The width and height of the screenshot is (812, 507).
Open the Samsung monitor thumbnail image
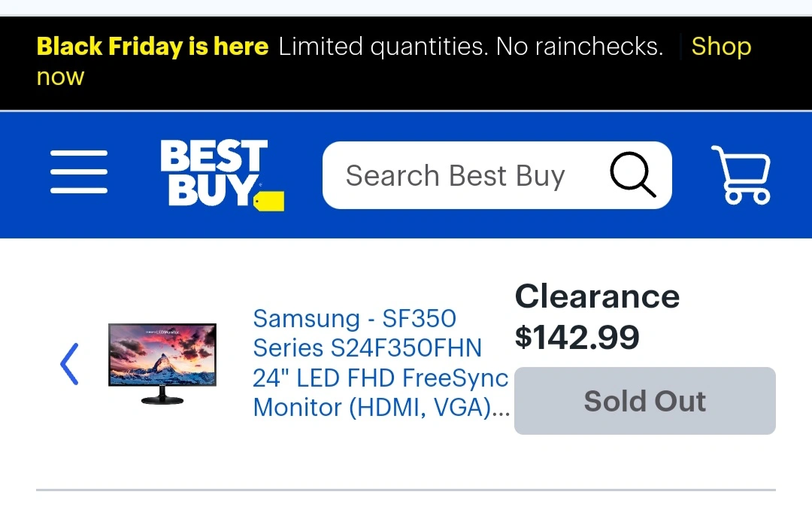(x=162, y=363)
